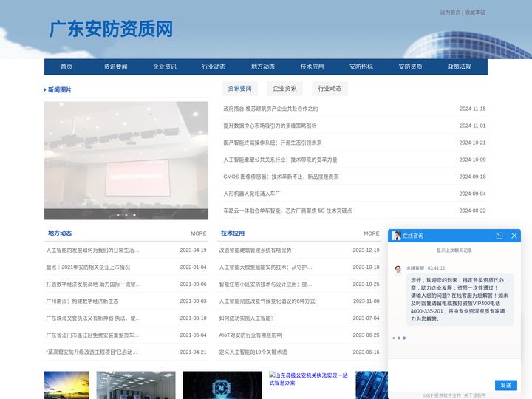Click MORE next to 地方动态
This screenshot has height=399, width=532.
pyautogui.click(x=199, y=233)
